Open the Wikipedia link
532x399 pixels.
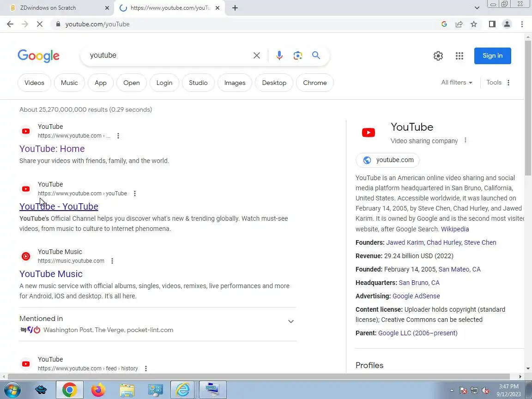point(454,229)
